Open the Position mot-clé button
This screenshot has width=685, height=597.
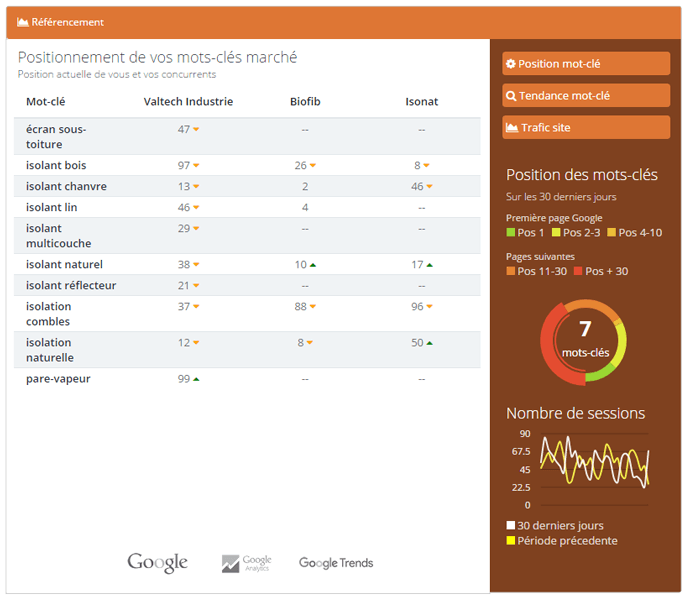586,64
